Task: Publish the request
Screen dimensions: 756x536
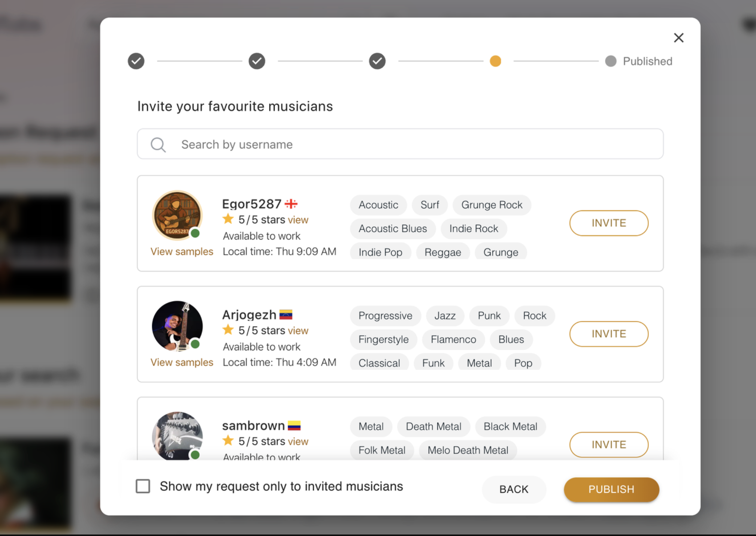Action: pos(611,489)
